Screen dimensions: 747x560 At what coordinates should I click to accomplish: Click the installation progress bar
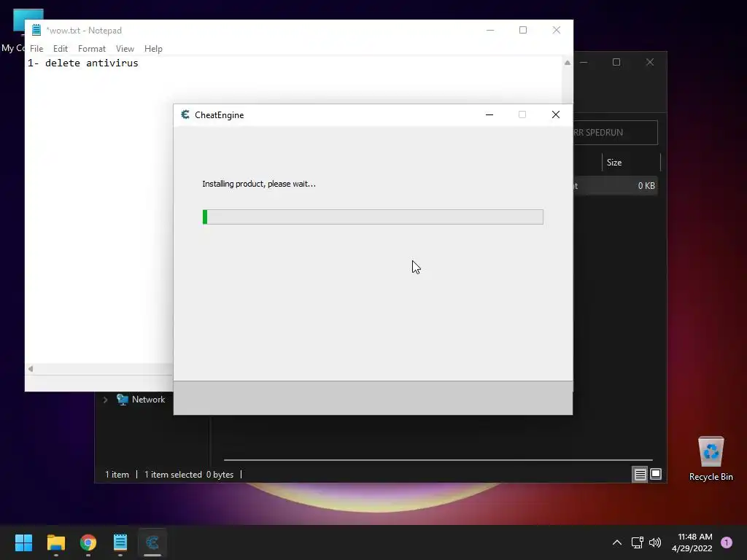click(373, 217)
